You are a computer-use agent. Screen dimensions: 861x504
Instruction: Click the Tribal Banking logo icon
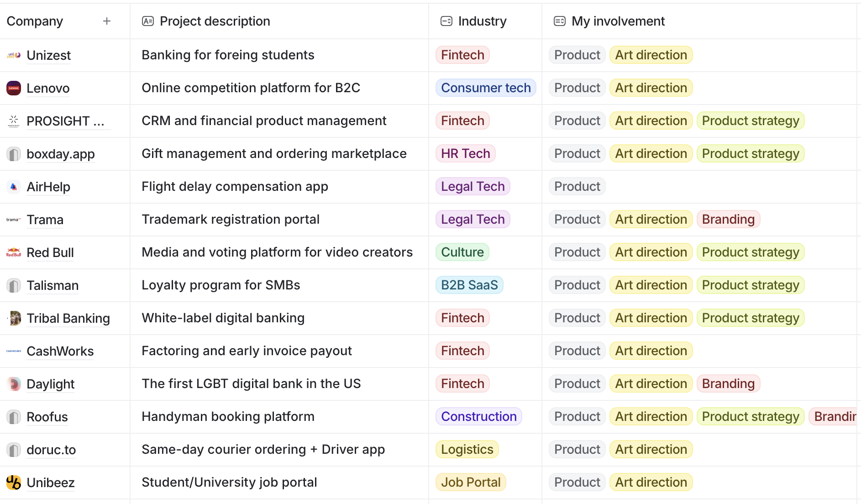(x=15, y=318)
